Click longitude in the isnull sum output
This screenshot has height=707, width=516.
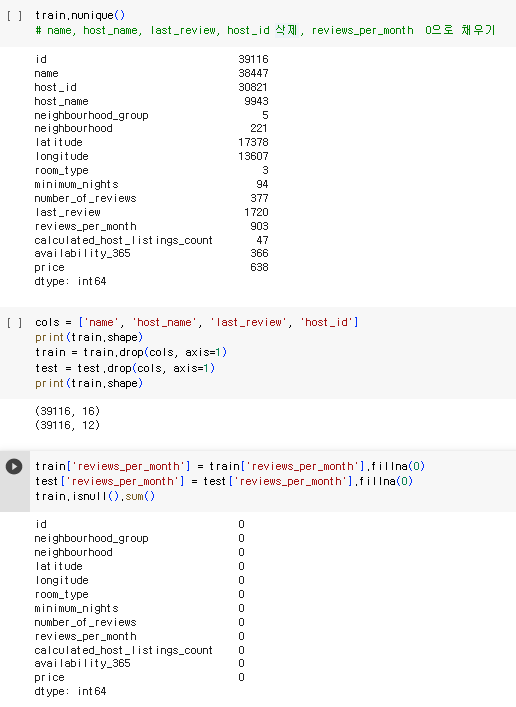tap(61, 581)
